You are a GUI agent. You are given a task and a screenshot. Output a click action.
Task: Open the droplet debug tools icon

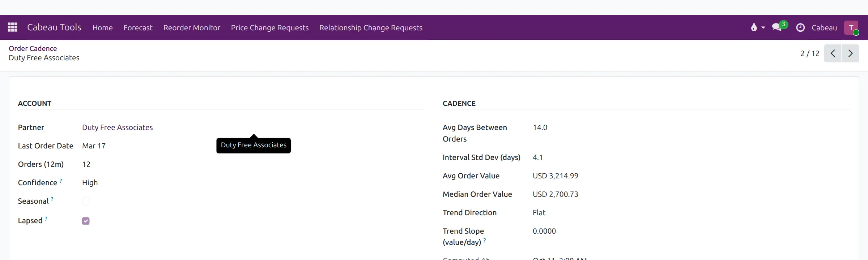[x=754, y=27]
